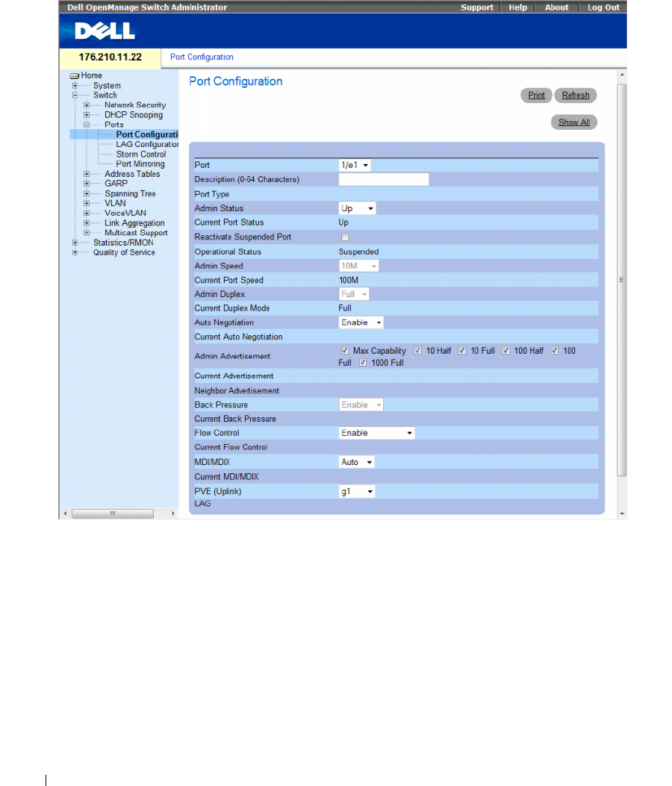672x786 pixels.
Task: Toggle the 100 Half checkbox
Action: (x=506, y=350)
